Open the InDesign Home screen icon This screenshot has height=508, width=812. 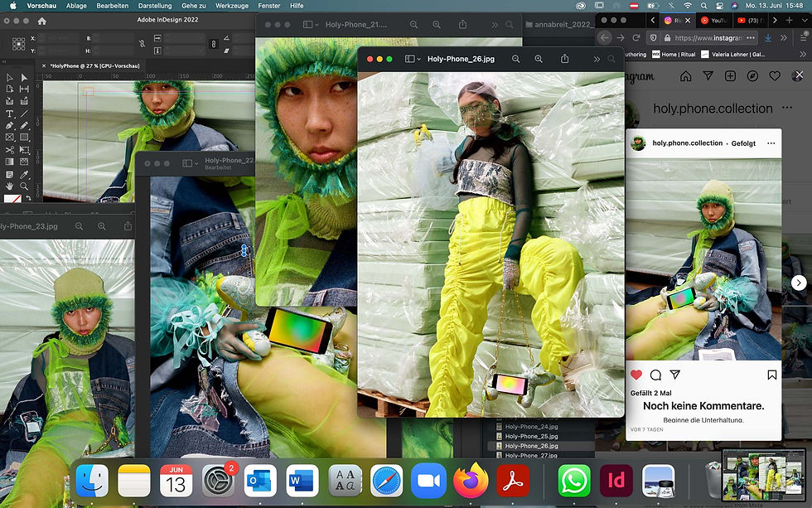click(42, 22)
